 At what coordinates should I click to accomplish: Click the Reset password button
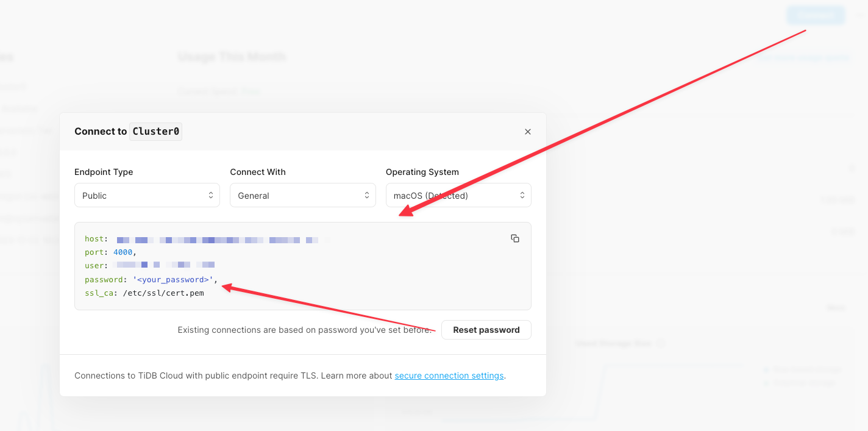(486, 330)
